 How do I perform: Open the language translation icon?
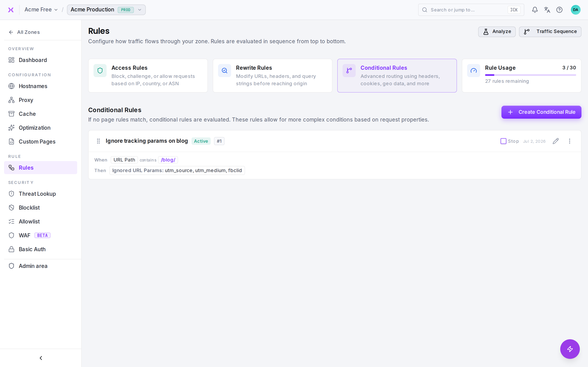[x=547, y=10]
